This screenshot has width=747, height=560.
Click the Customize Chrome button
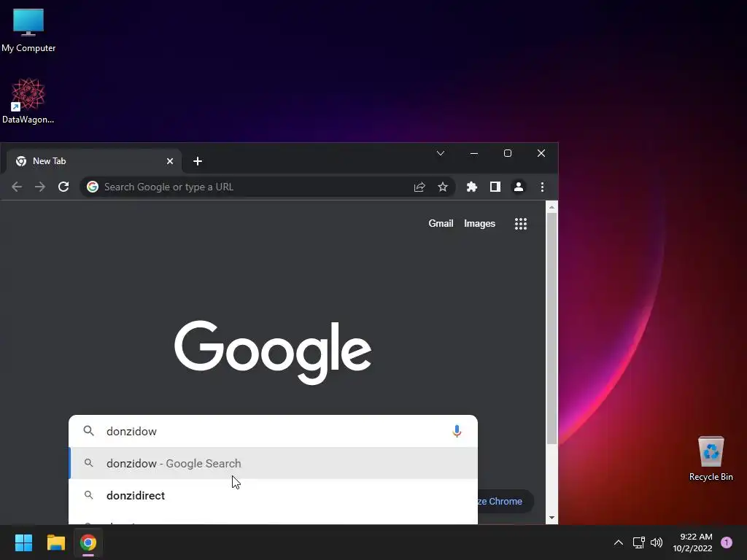coord(506,502)
